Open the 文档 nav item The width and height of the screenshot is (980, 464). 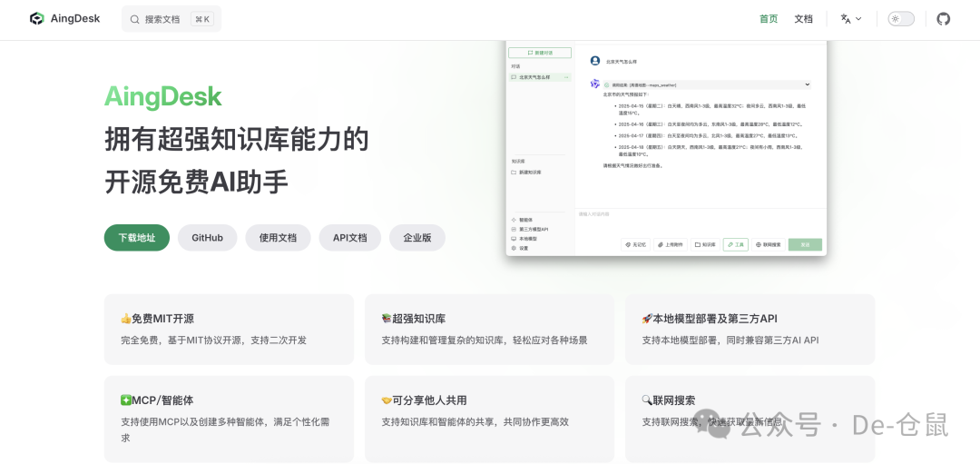(x=803, y=19)
